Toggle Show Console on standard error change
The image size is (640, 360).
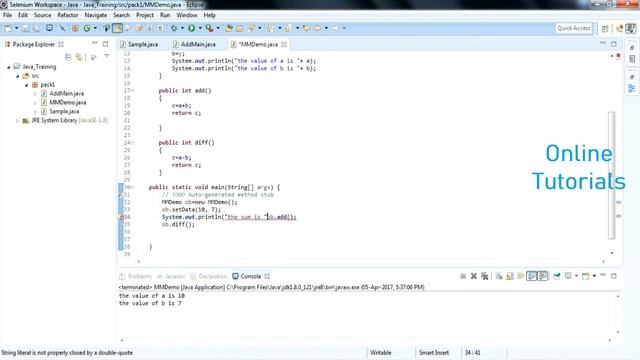542,276
